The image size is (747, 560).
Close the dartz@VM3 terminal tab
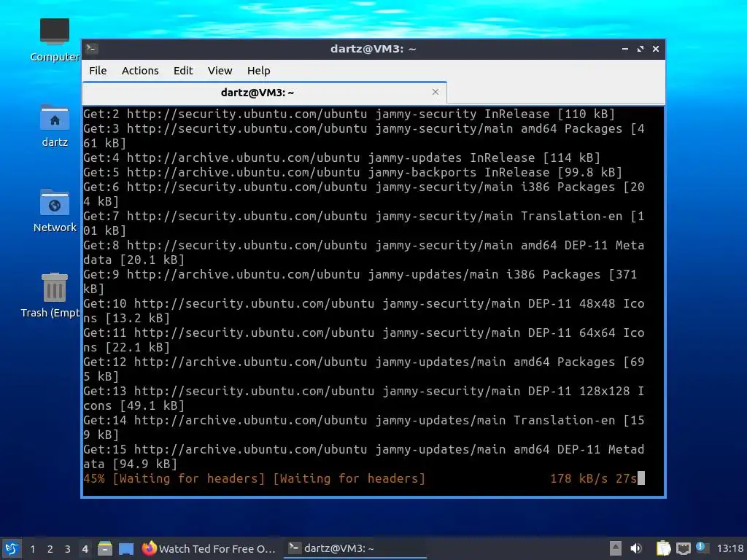point(435,92)
